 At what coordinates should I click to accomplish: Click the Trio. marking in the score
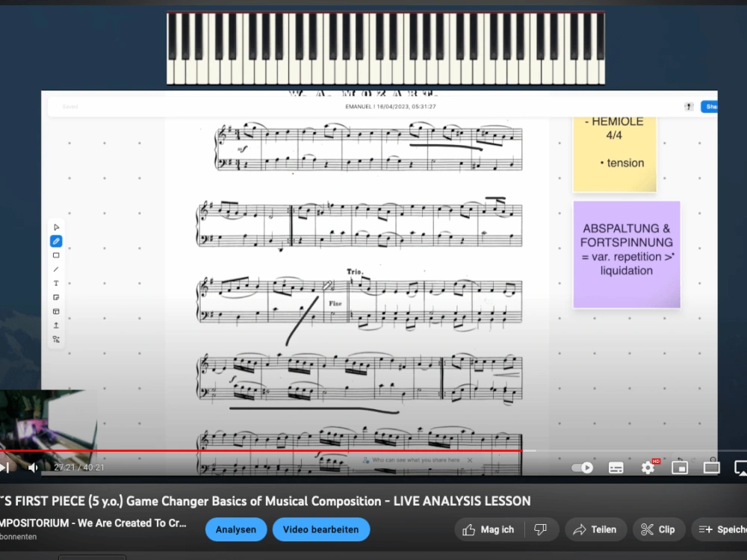tap(355, 272)
